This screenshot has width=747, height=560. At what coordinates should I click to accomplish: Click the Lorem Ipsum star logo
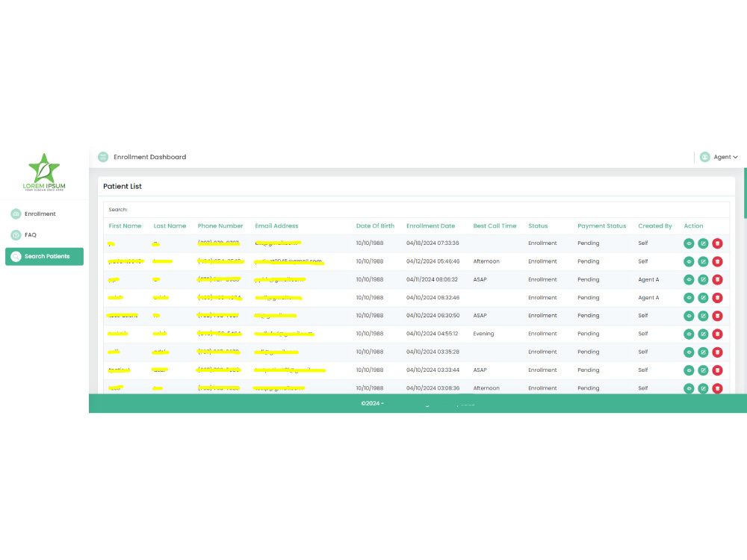coord(44,172)
